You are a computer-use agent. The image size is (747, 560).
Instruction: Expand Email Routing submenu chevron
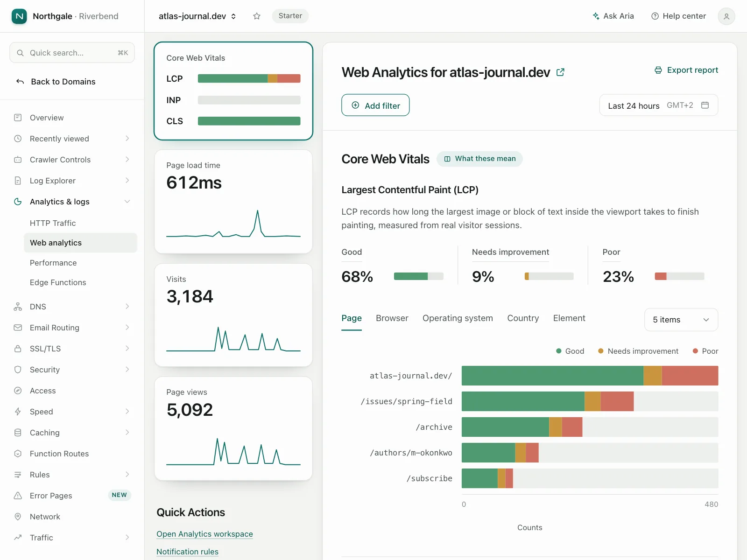127,328
